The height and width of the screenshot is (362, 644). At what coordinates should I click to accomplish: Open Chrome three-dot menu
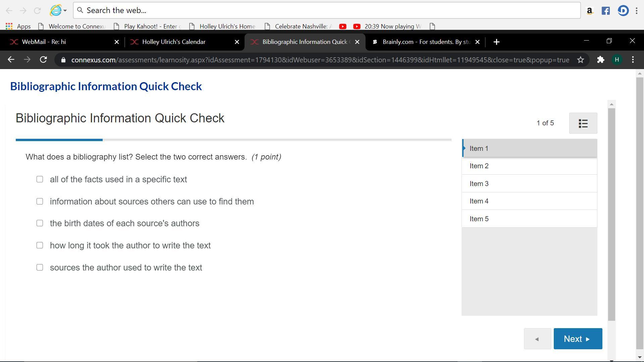[633, 60]
